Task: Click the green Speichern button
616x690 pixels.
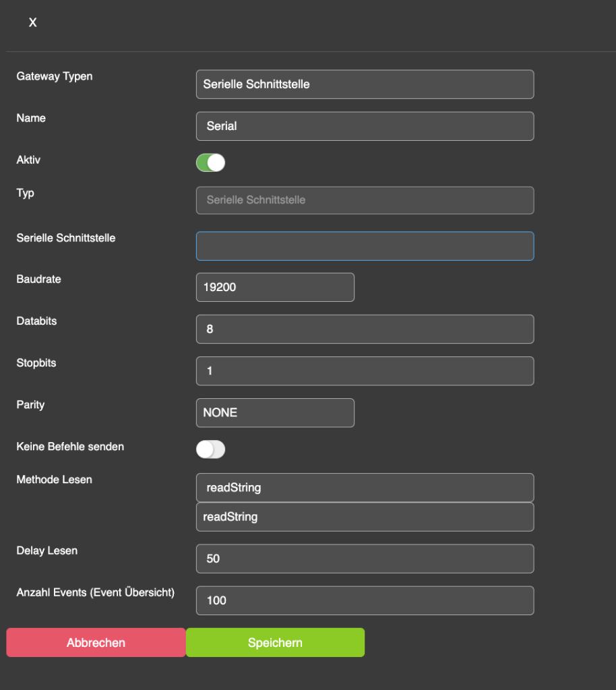Action: (x=275, y=642)
